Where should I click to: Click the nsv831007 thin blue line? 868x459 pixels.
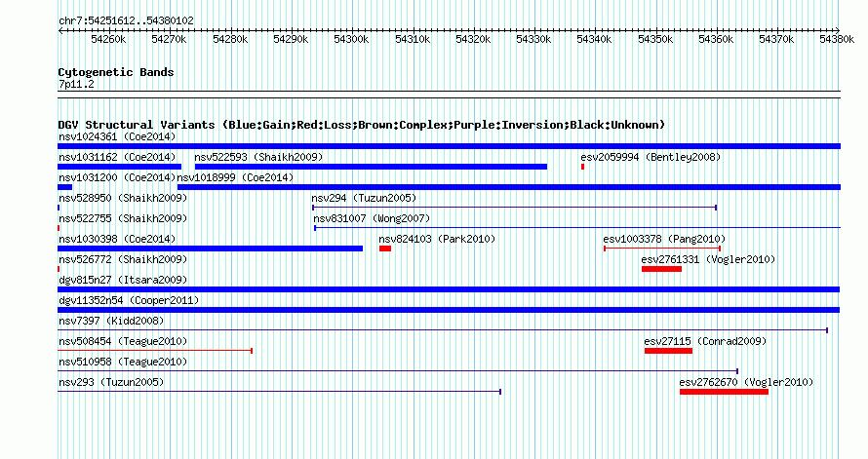point(577,228)
